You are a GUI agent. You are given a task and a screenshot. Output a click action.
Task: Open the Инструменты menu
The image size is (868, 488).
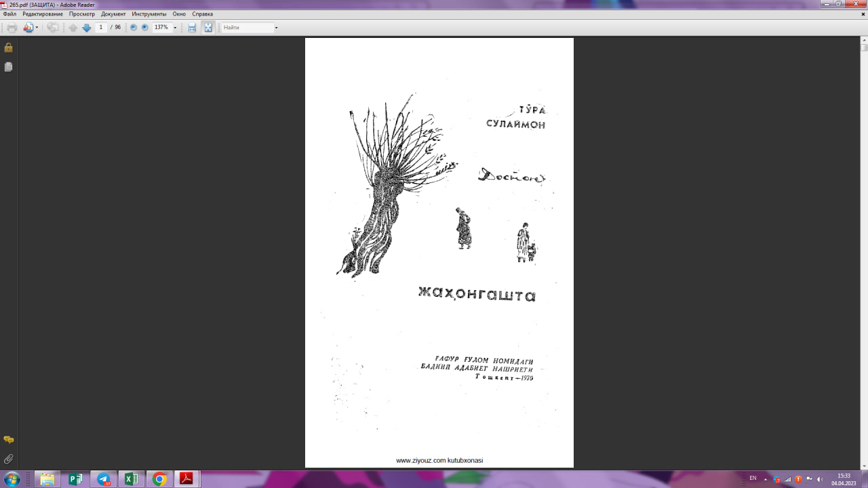pyautogui.click(x=148, y=14)
